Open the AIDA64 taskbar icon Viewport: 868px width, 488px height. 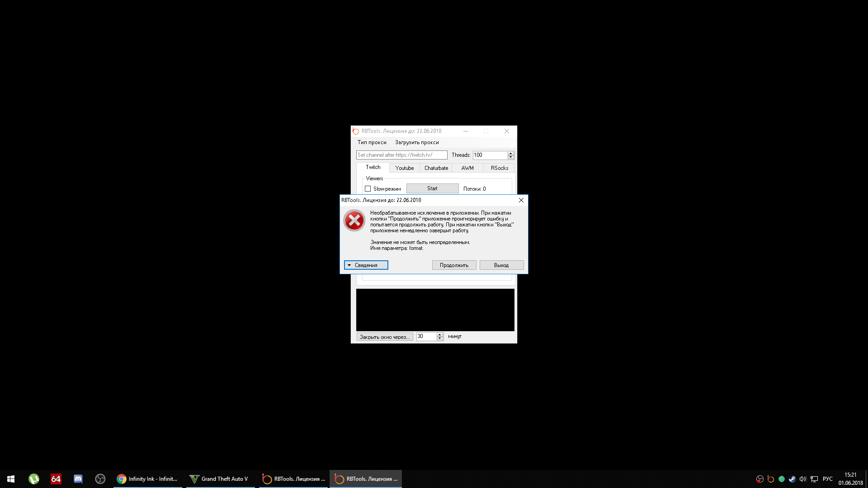coord(56,479)
